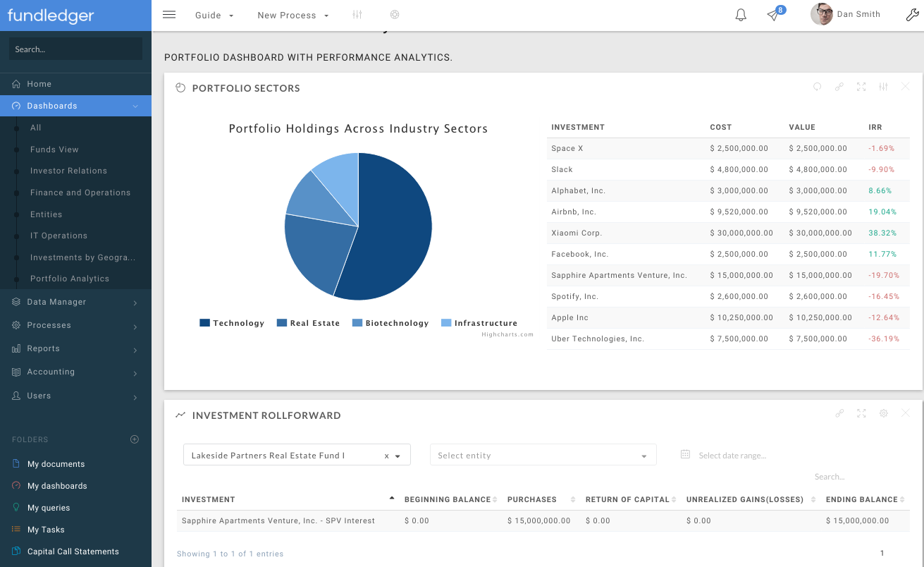The height and width of the screenshot is (567, 924).
Task: Open the Entities dashboard
Action: click(x=46, y=214)
